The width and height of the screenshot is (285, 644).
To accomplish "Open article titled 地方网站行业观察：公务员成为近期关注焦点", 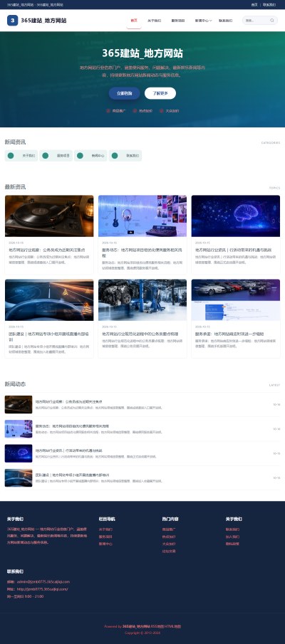I will [47, 250].
